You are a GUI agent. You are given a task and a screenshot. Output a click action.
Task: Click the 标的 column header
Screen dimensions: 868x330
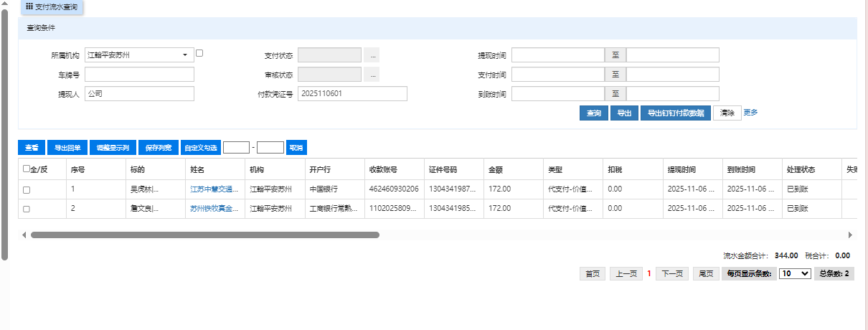pyautogui.click(x=155, y=170)
